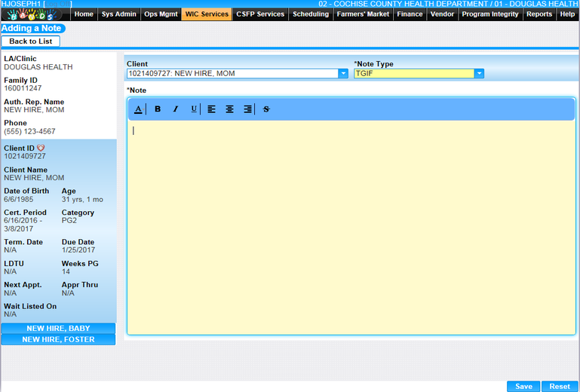Viewport: 580px width, 392px height.
Task: Save the note
Action: pos(523,386)
